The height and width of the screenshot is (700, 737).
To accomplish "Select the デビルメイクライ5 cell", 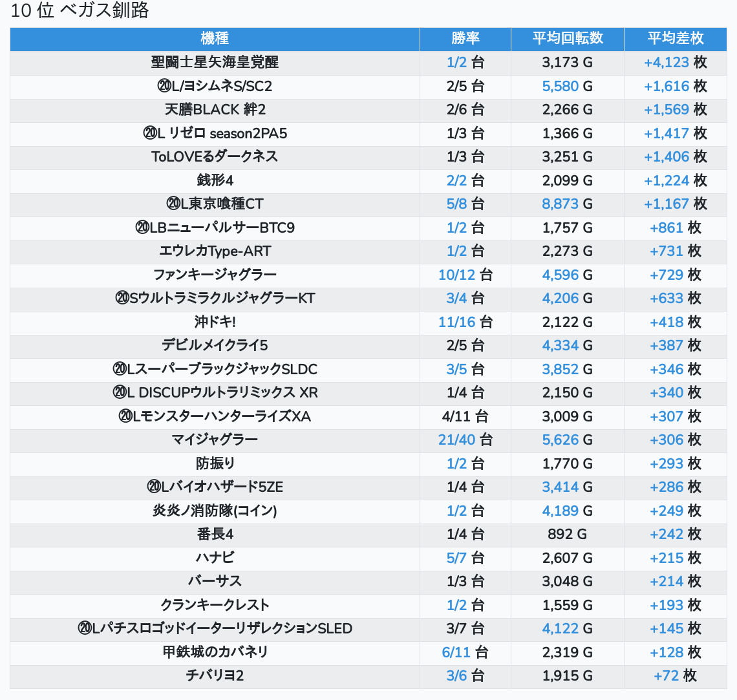I will (x=215, y=346).
